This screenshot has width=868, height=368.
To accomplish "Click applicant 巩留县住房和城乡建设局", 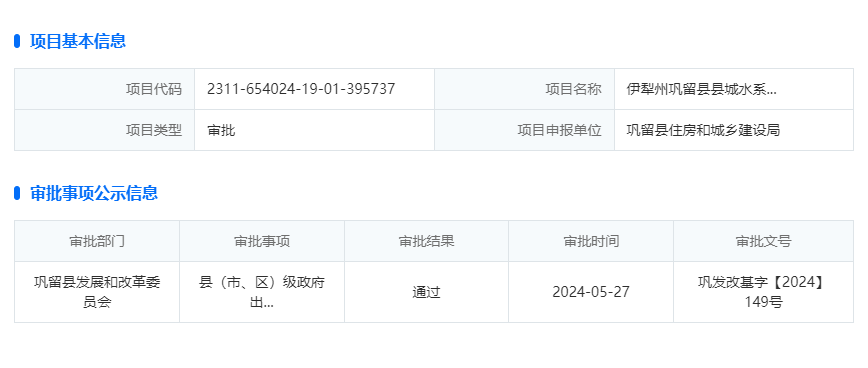I will [703, 130].
